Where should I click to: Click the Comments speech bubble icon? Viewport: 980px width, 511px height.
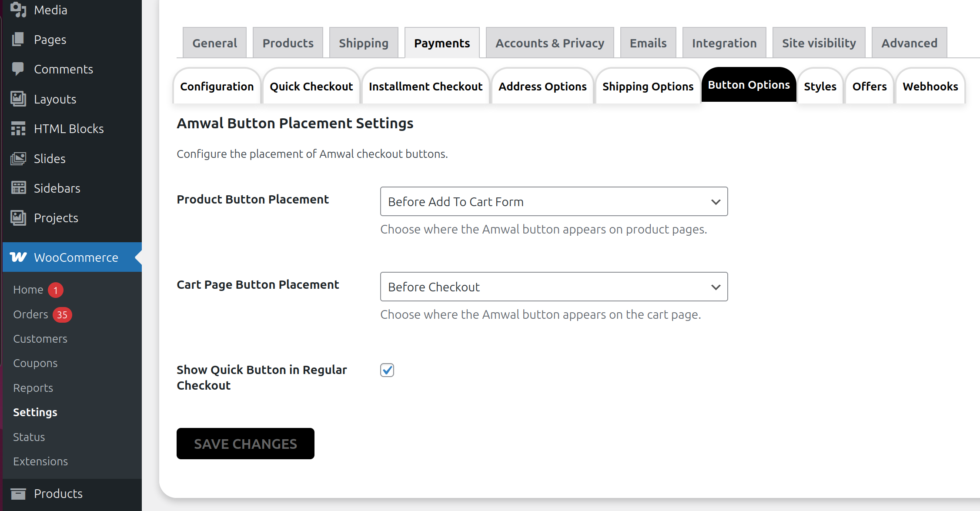18,69
